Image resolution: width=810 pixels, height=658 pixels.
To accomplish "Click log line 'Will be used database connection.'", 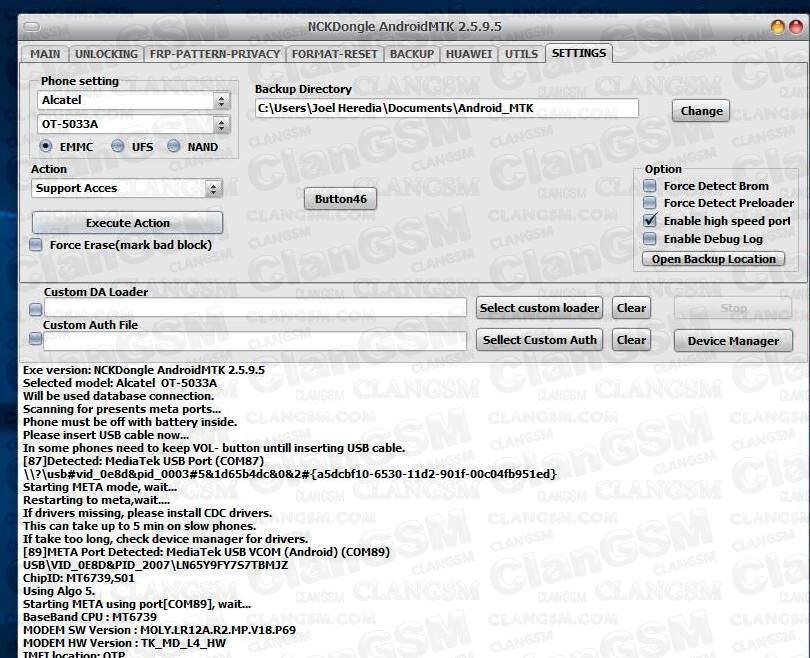I will (x=118, y=396).
